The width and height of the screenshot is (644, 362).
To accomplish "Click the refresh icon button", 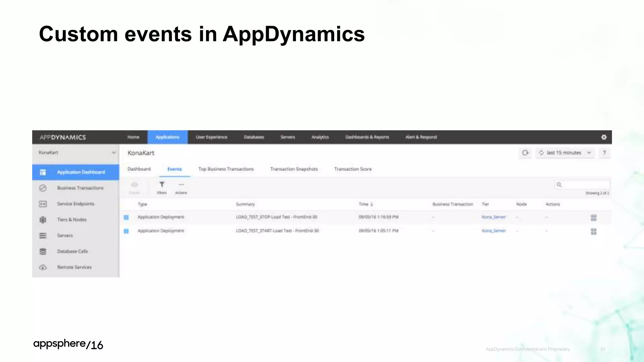I will 525,153.
